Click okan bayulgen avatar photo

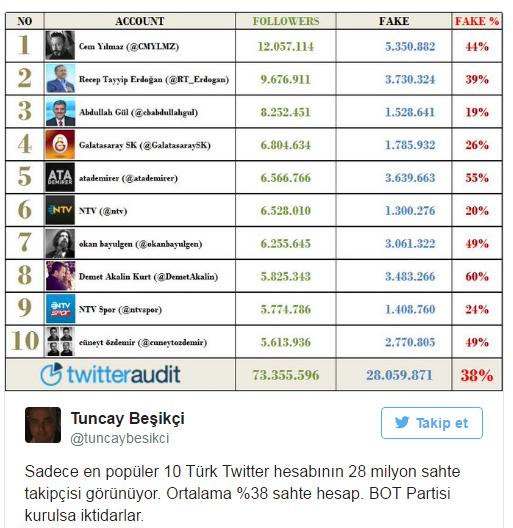pos(60,243)
